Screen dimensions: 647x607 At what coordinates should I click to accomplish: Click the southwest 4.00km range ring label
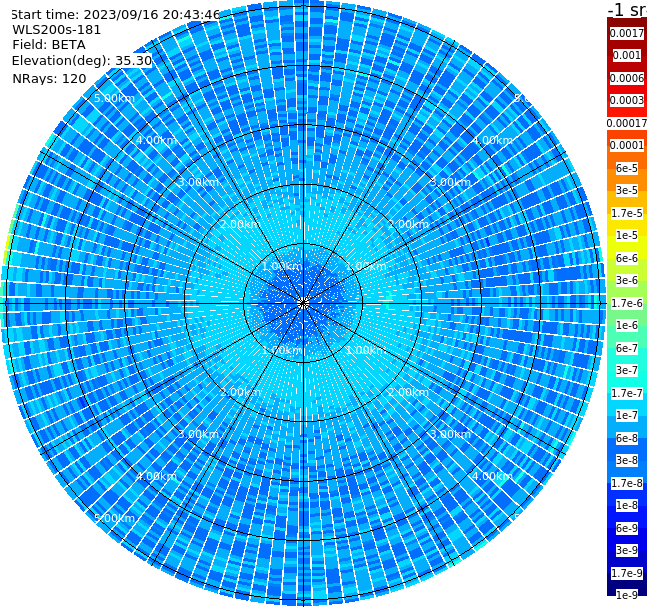[156, 476]
